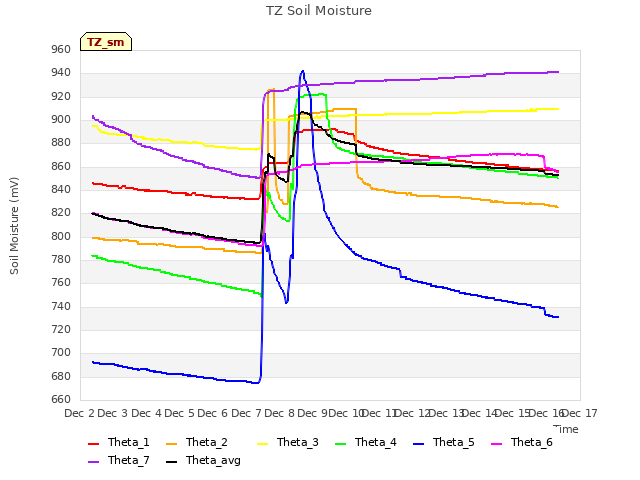The image size is (640, 480).
Task: Click the 720 y-axis tick label
Action: [61, 329]
